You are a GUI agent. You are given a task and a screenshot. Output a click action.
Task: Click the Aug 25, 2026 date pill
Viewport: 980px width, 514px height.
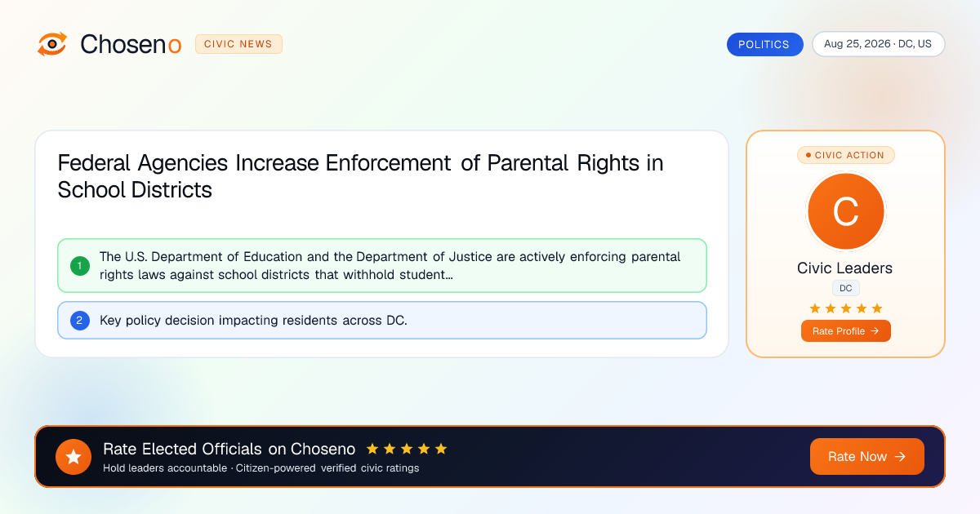pos(878,44)
